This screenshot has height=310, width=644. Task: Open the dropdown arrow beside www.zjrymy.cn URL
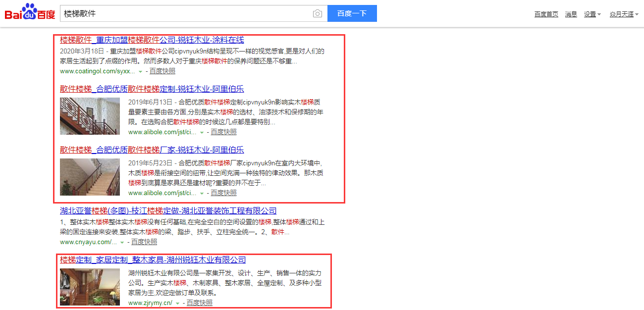(x=178, y=303)
